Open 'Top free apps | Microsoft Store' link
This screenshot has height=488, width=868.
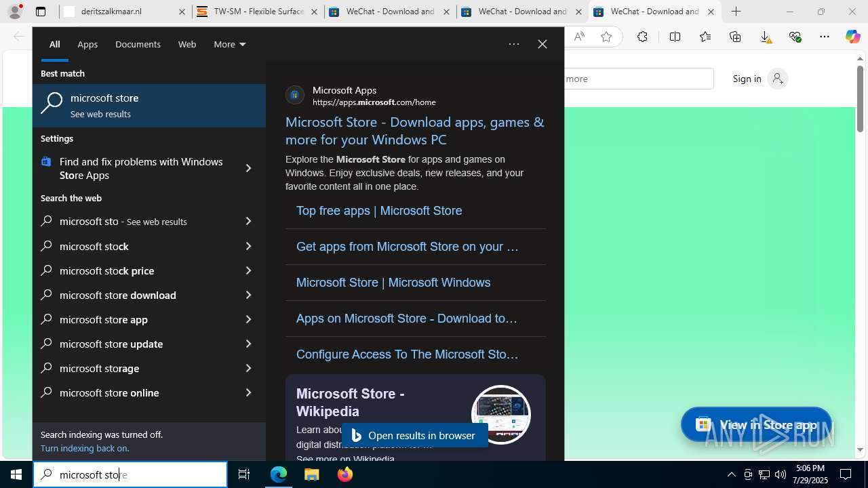pyautogui.click(x=379, y=211)
